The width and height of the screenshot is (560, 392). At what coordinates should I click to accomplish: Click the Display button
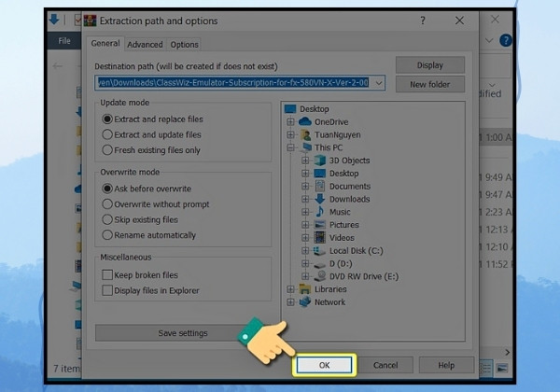[430, 65]
